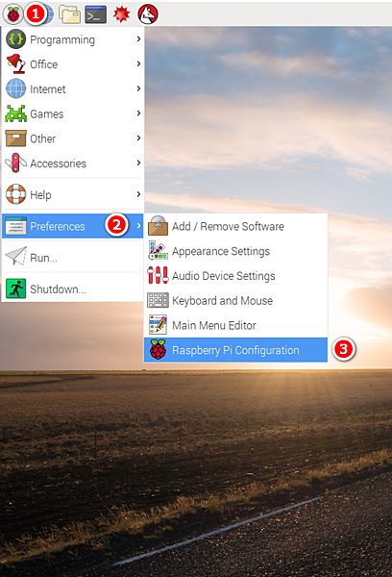This screenshot has height=577, width=392.
Task: Click the Add / Remove Software package icon
Action: pyautogui.click(x=158, y=226)
